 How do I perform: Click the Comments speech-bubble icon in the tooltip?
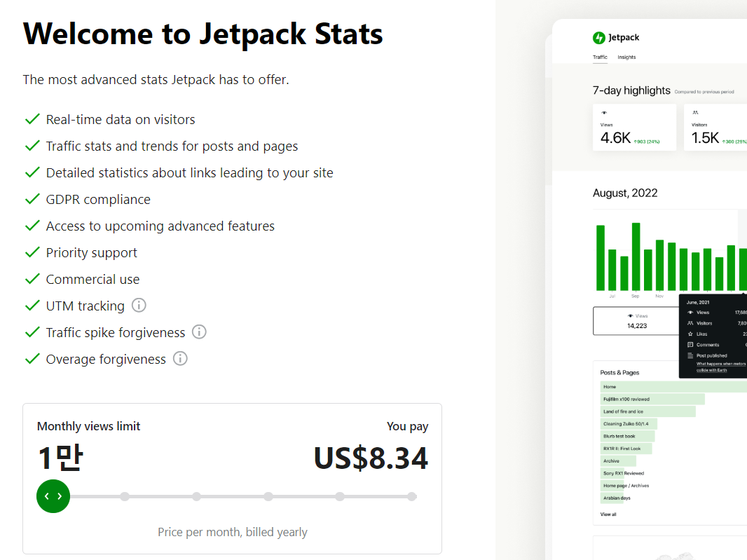[x=690, y=345]
